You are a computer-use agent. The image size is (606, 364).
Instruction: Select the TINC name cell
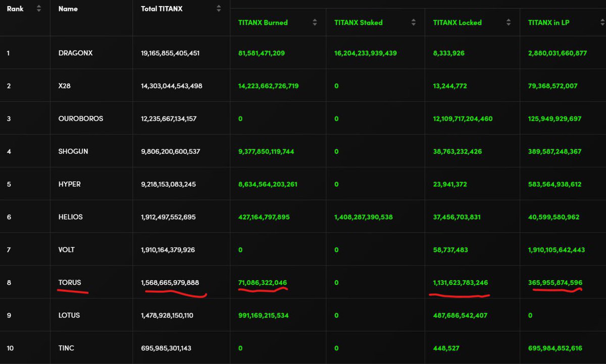(66, 348)
